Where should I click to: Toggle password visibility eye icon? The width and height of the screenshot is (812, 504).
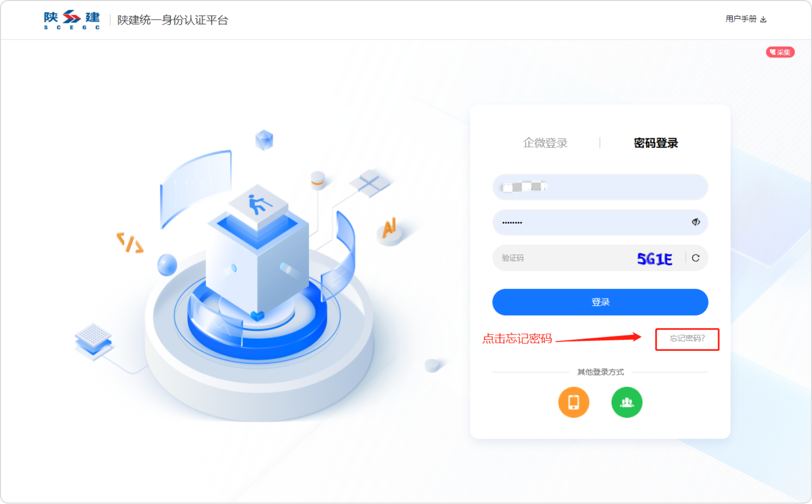click(x=696, y=222)
